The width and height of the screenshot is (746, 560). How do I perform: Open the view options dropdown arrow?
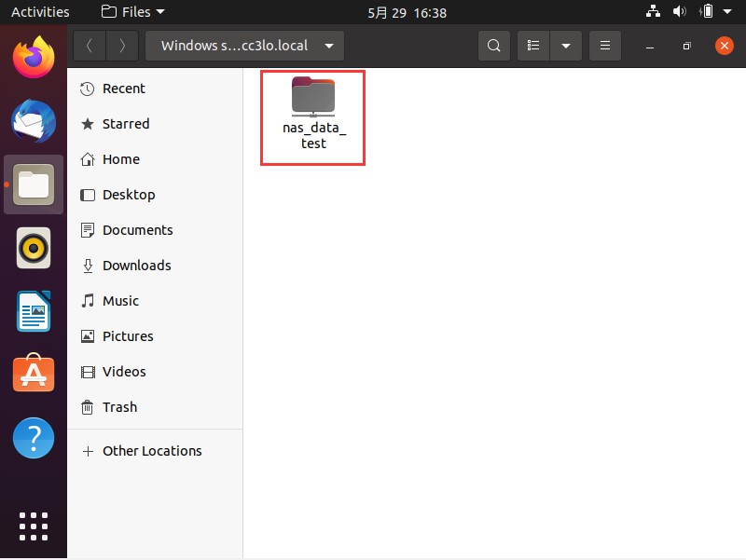click(566, 46)
